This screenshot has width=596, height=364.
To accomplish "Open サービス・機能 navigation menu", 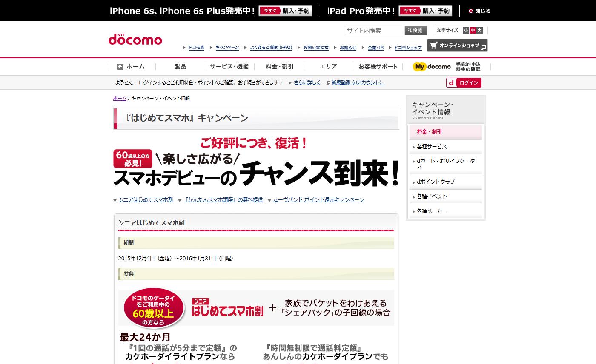I will point(229,66).
